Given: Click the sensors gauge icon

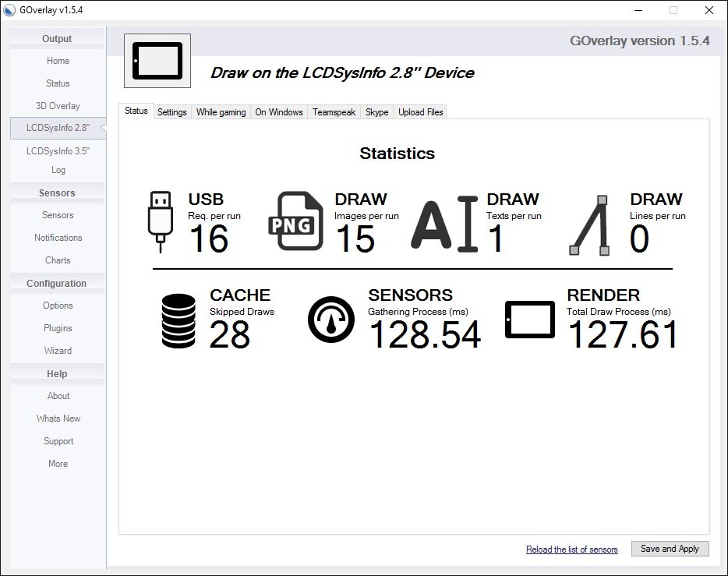Looking at the screenshot, I should [x=330, y=320].
